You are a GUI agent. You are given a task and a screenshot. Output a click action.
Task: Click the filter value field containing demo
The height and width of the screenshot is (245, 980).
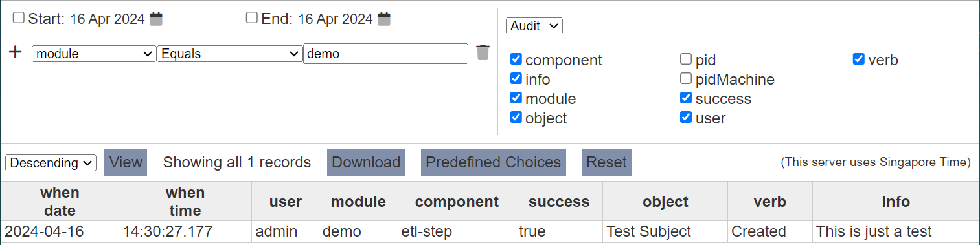click(385, 54)
